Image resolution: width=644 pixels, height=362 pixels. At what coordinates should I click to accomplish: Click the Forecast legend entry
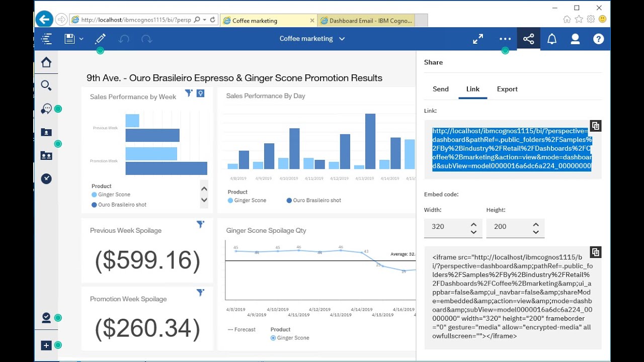242,330
